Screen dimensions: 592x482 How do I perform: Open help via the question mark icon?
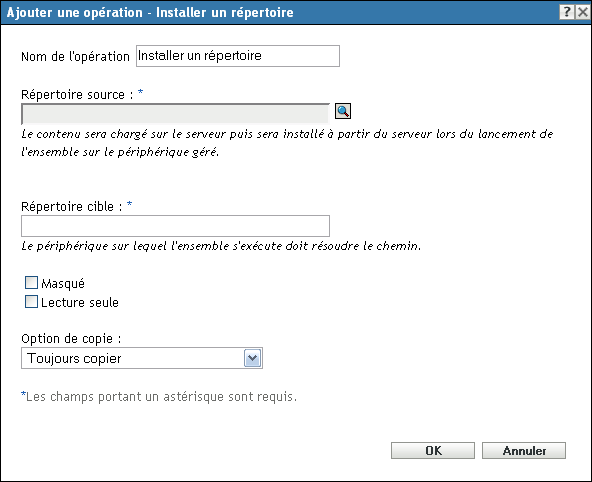coord(567,12)
